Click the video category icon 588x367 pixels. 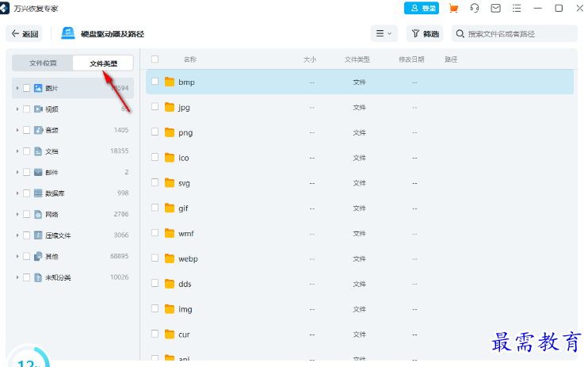[38, 109]
